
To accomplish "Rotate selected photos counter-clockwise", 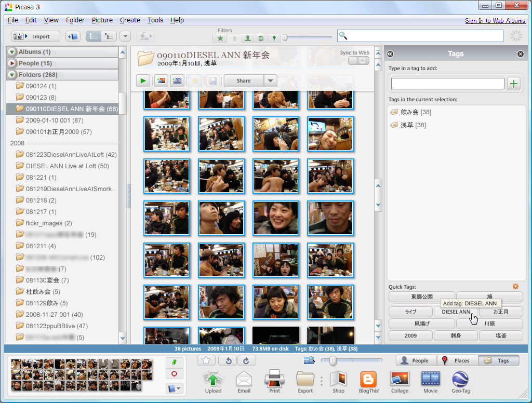I will (x=228, y=360).
